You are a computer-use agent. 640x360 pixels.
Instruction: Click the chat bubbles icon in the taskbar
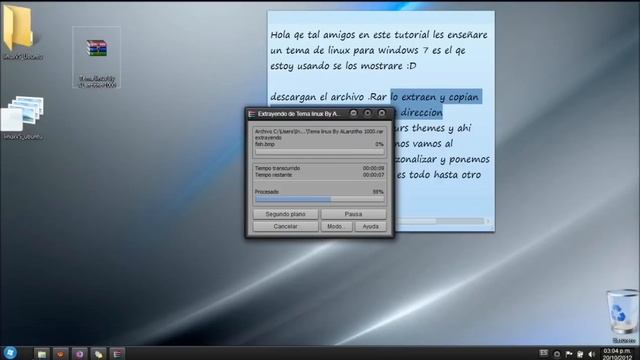(98, 354)
